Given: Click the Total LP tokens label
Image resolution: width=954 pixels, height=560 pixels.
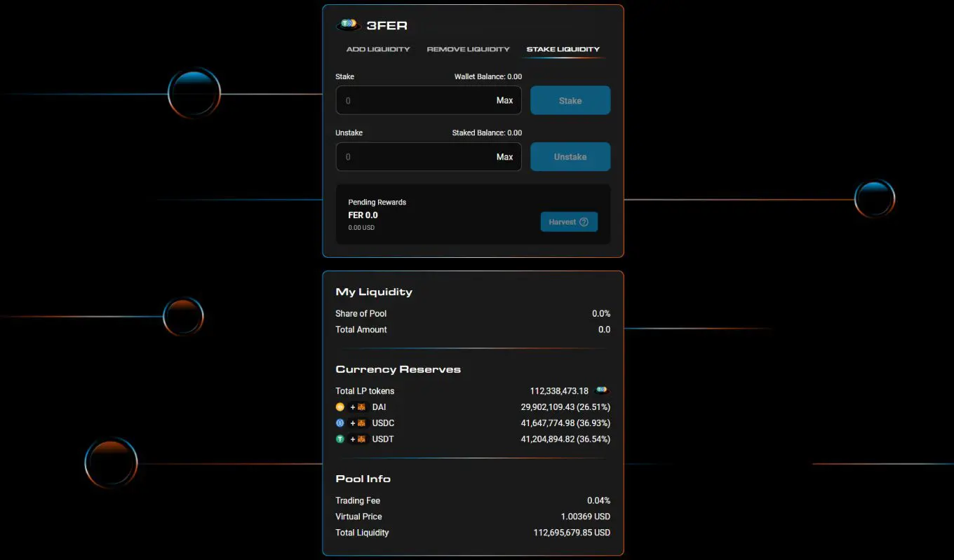Looking at the screenshot, I should point(365,391).
